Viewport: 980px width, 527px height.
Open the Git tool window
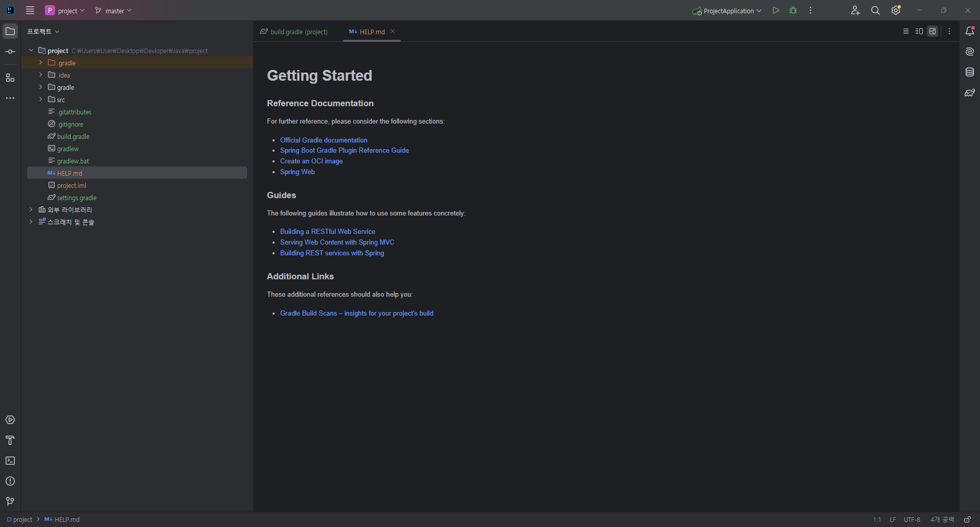(x=10, y=501)
